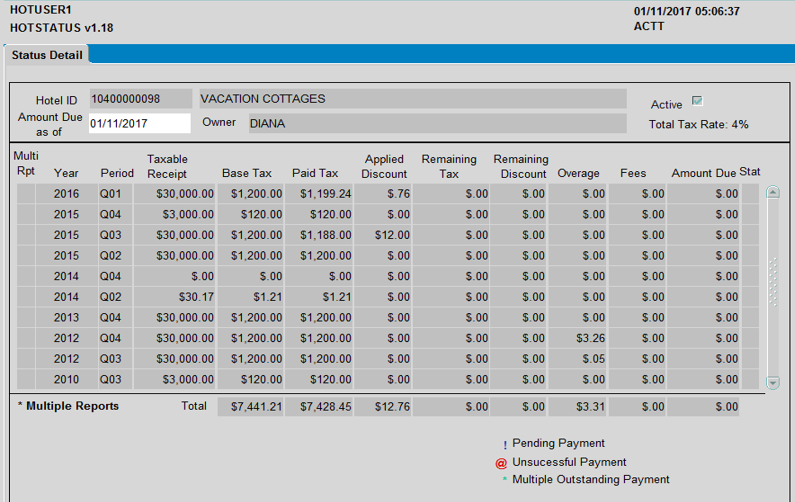Viewport: 795px width, 502px height.
Task: Click the scroll up arrow of the table
Action: click(772, 193)
